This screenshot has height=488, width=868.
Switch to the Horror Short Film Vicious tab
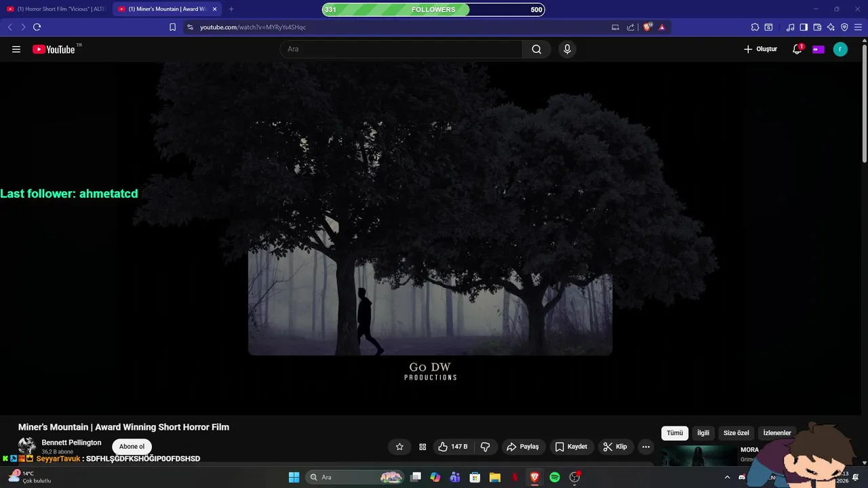tap(56, 9)
